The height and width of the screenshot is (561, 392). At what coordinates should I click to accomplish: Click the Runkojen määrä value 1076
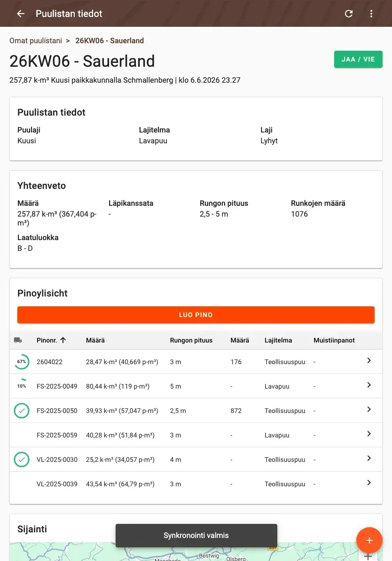click(x=299, y=214)
